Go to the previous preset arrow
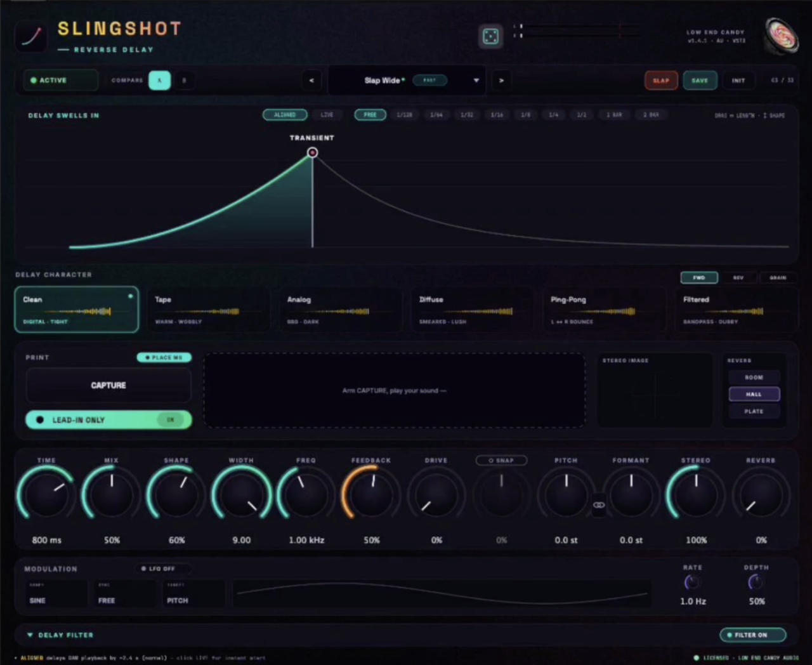Screen dimensions: 812x665 (311, 81)
